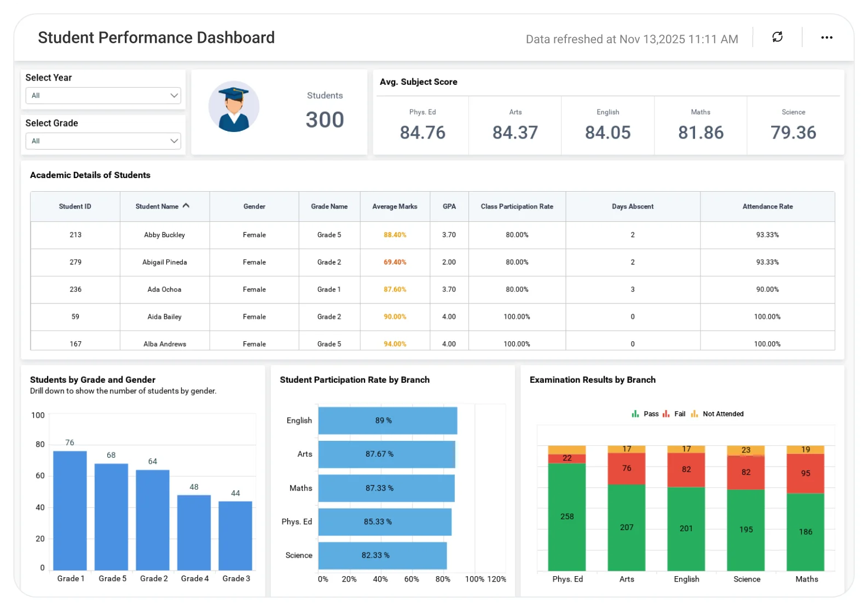Screen dimensions: 868x609
Task: Click the Class Participation Rate header
Action: click(517, 206)
